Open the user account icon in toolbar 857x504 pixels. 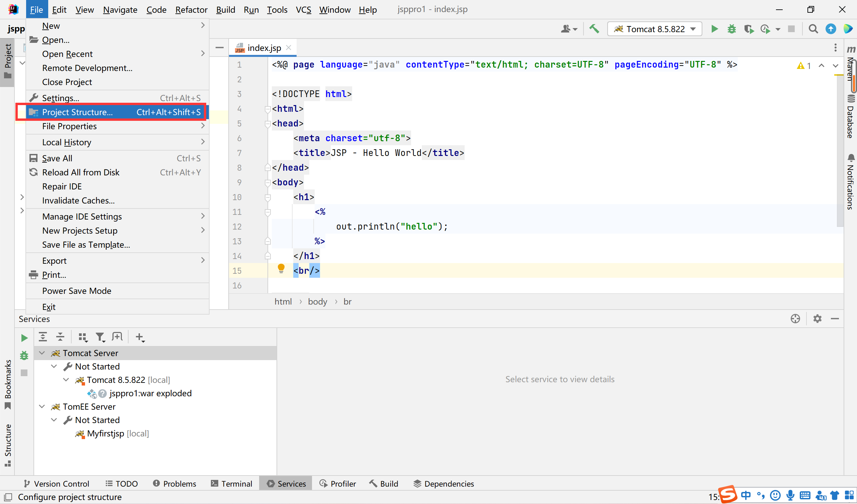click(x=569, y=29)
